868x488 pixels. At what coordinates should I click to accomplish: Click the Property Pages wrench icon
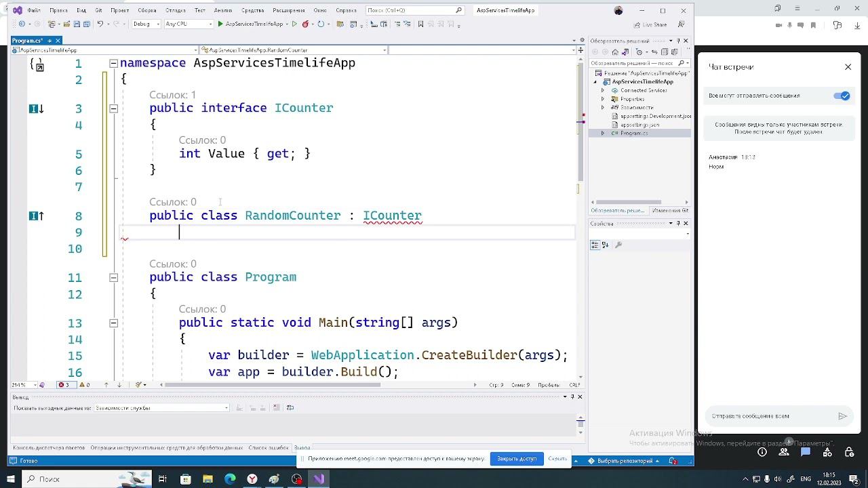(x=618, y=245)
